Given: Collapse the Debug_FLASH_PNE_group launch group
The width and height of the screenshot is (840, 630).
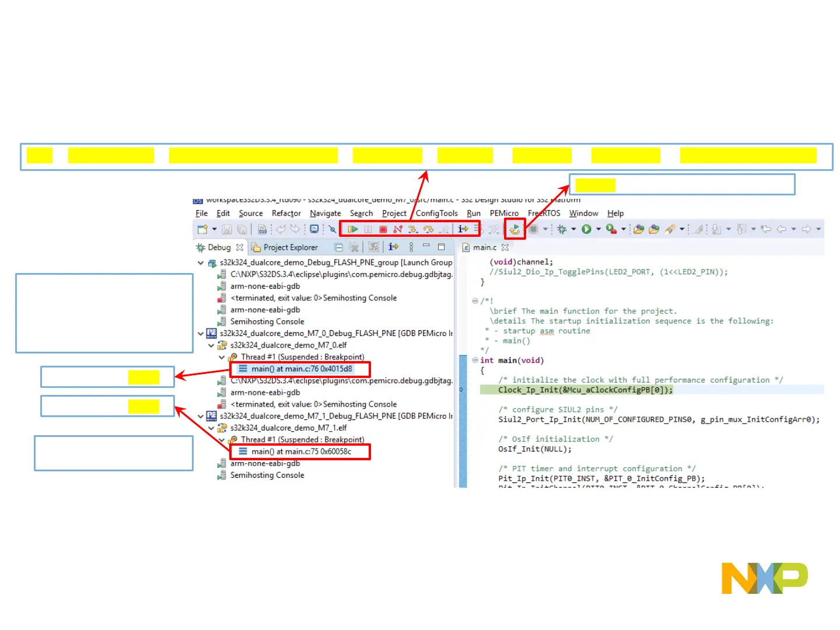Looking at the screenshot, I should (201, 263).
